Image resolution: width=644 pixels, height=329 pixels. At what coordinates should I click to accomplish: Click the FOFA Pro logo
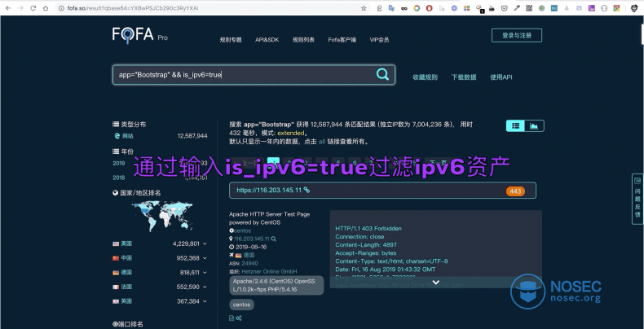(140, 35)
